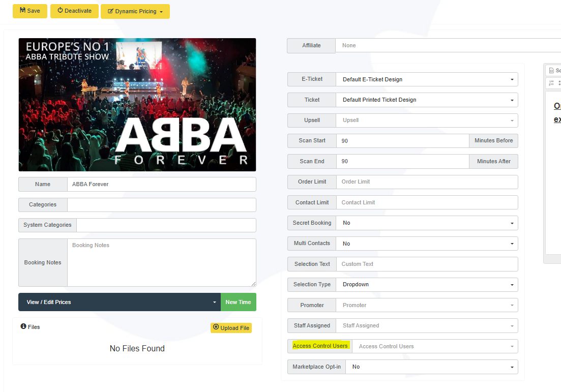561x392 pixels.
Task: Toggle the Multi Contacts selector
Action: tap(426, 244)
